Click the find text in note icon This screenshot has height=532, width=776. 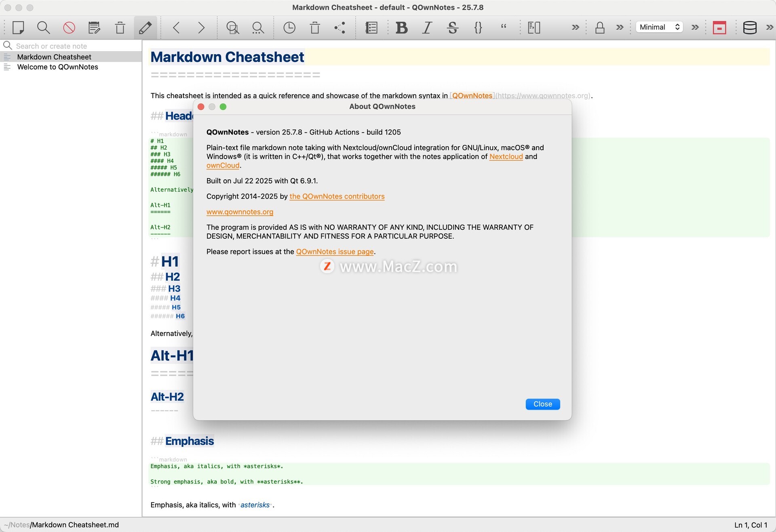point(232,27)
